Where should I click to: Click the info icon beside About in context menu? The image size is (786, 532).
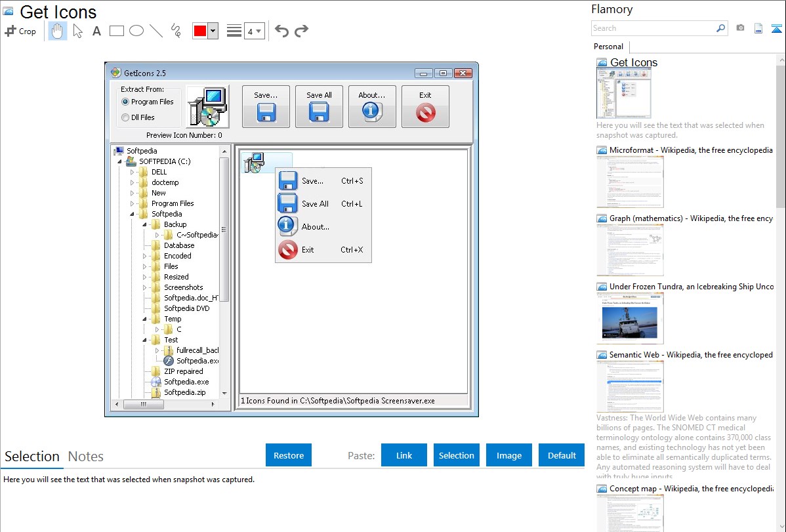[x=288, y=226]
